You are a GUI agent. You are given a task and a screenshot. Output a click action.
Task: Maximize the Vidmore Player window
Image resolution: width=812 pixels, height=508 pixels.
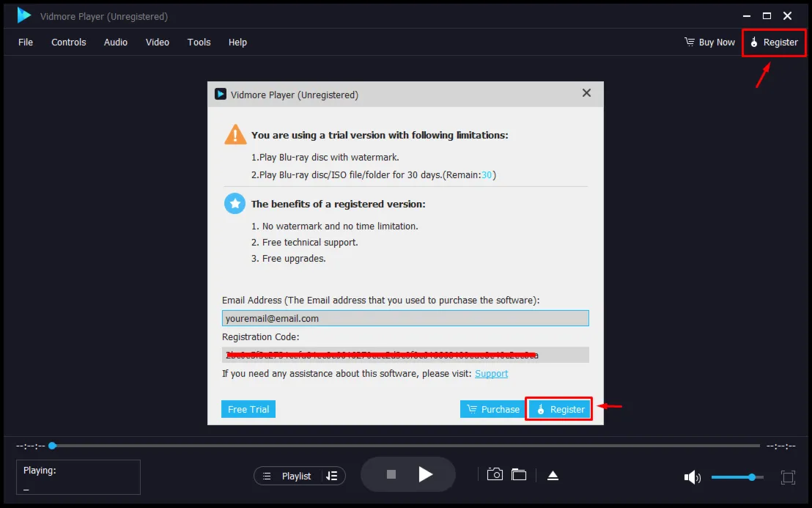pyautogui.click(x=767, y=16)
